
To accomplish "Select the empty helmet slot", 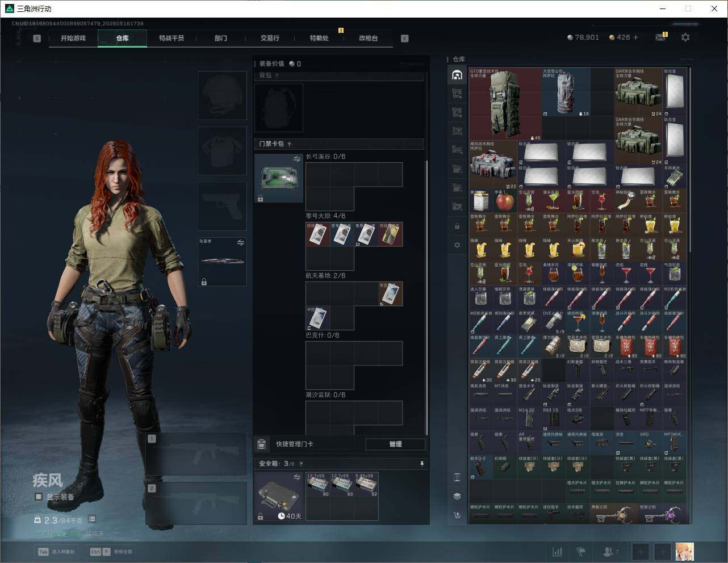I will 223,95.
